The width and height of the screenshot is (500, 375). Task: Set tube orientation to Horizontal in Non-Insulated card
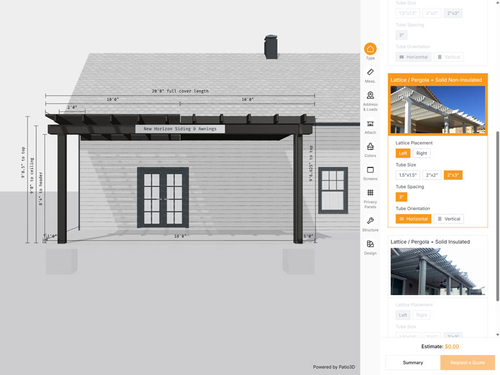[x=413, y=219]
